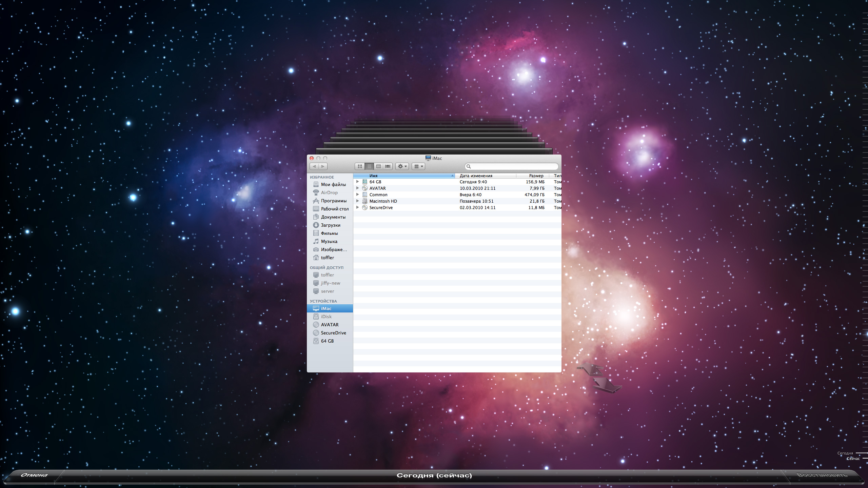Open Программы in the sidebar
Screen dimensions: 868x488
pos(333,201)
